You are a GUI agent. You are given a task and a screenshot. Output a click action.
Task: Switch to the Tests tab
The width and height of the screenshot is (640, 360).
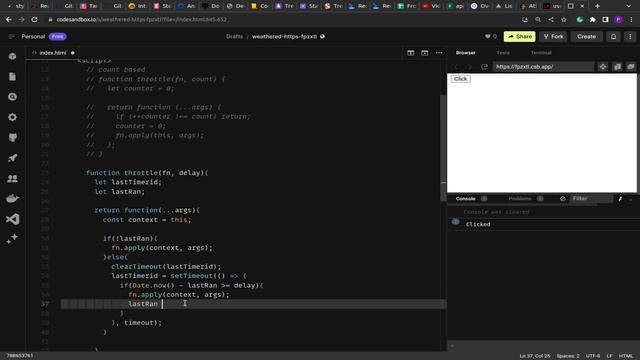coord(503,53)
